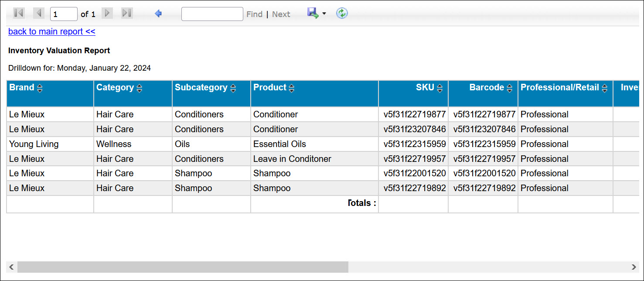Click the current page number field
This screenshot has height=281, width=644.
point(64,14)
